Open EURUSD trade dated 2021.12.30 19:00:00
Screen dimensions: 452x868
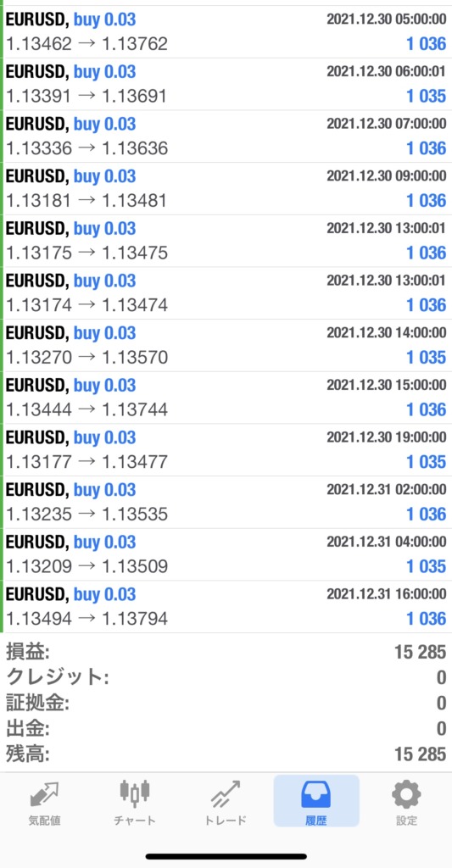tap(226, 450)
